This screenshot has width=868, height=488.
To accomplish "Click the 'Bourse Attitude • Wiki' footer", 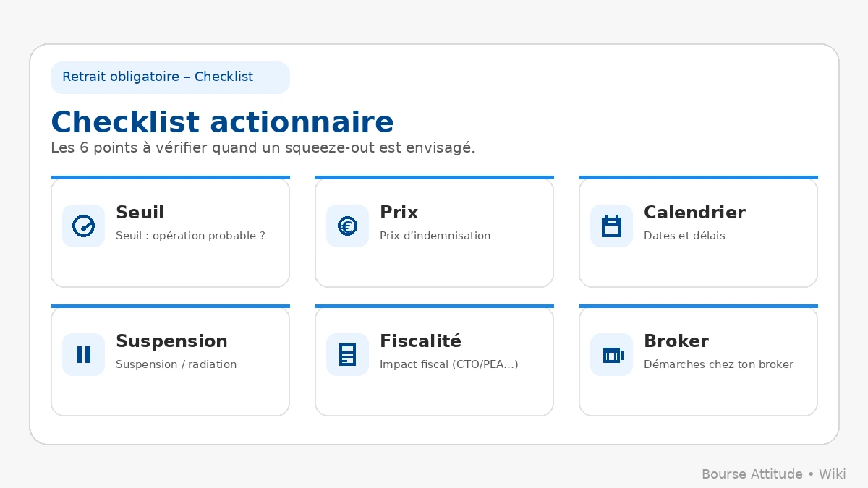I will (x=773, y=474).
